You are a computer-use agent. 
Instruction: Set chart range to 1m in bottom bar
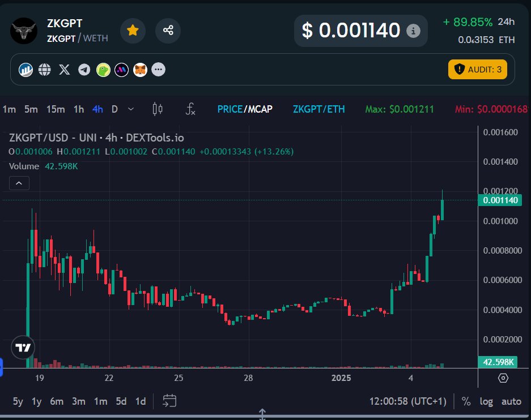pos(100,401)
